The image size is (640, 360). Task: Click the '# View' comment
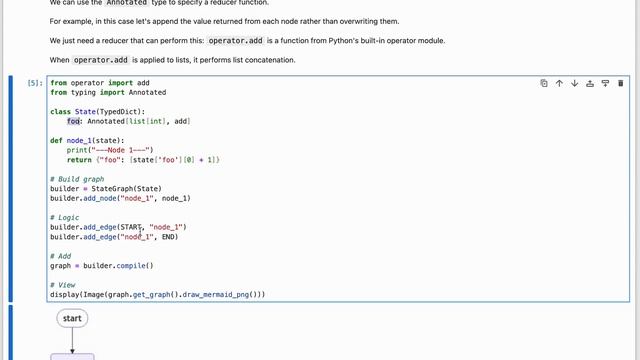[x=62, y=285]
